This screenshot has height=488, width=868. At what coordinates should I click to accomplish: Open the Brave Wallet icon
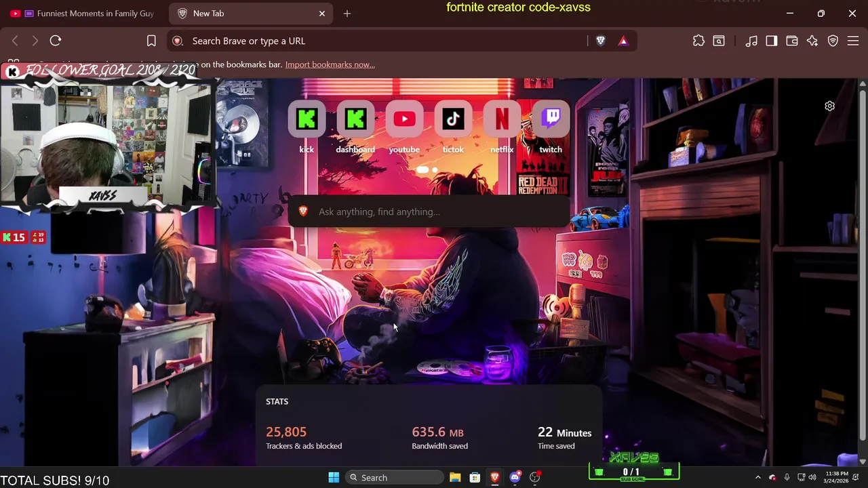tap(792, 41)
